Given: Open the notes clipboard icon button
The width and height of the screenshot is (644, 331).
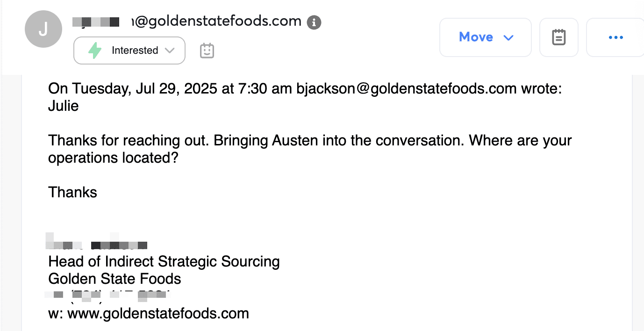Looking at the screenshot, I should coord(559,37).
